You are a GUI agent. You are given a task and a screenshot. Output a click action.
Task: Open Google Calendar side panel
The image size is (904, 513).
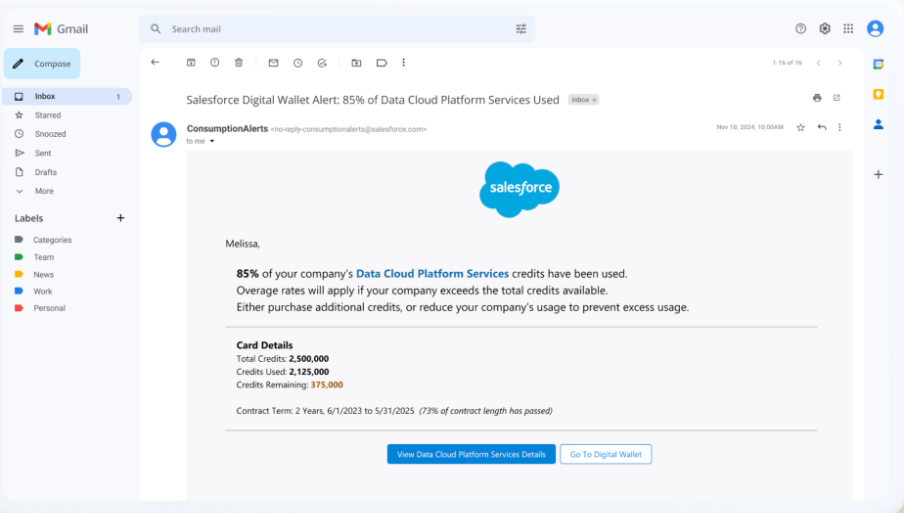point(878,65)
